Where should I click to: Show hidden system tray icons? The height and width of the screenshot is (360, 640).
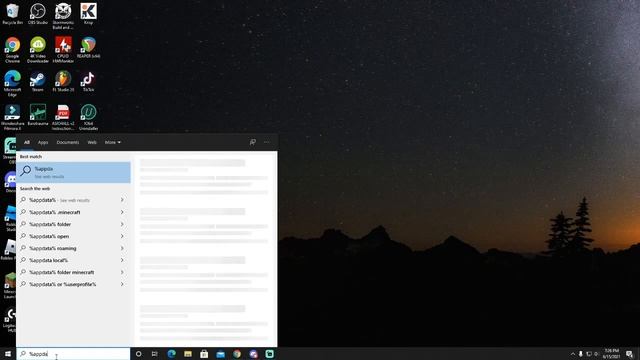point(573,354)
